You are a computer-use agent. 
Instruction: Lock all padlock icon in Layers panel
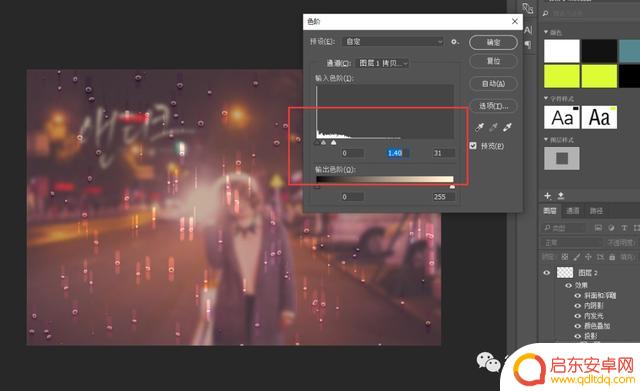click(612, 257)
